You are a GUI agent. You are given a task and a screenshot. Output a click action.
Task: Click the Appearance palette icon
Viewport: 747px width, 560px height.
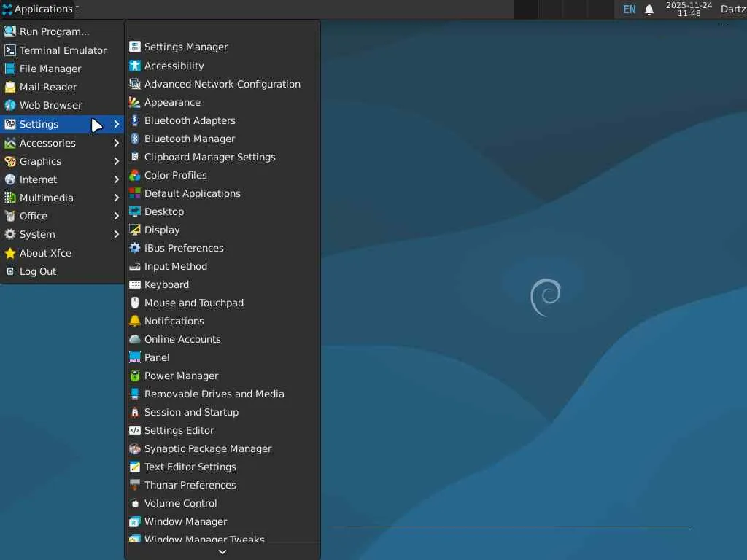(x=135, y=102)
